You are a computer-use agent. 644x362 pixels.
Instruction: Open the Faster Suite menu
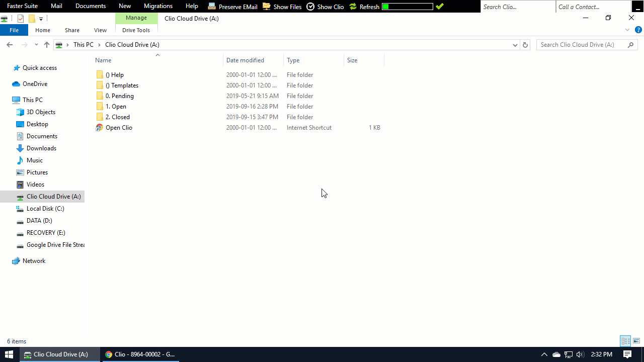tap(22, 6)
